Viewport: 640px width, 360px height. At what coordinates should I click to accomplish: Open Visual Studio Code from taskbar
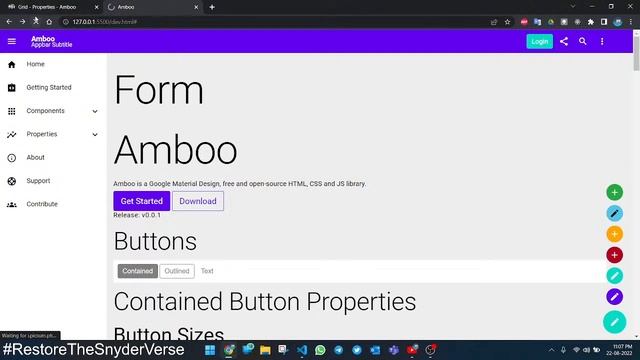tap(302, 350)
